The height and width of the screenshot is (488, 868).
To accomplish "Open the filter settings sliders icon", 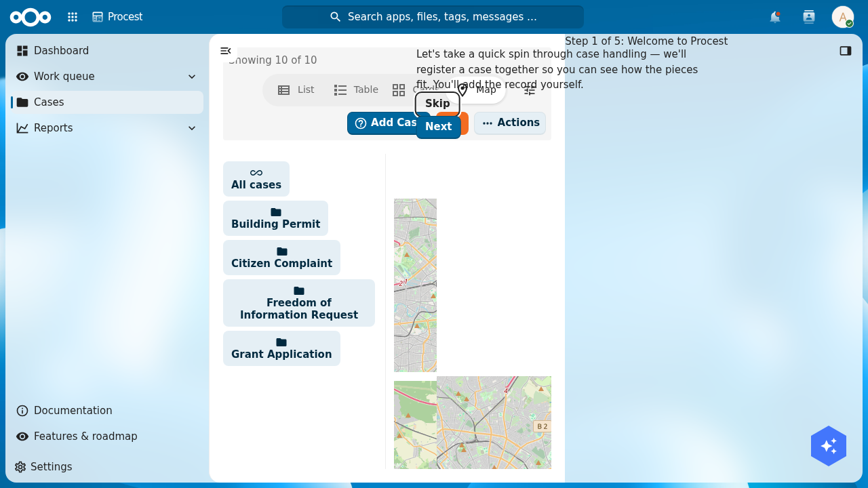I will [x=530, y=89].
